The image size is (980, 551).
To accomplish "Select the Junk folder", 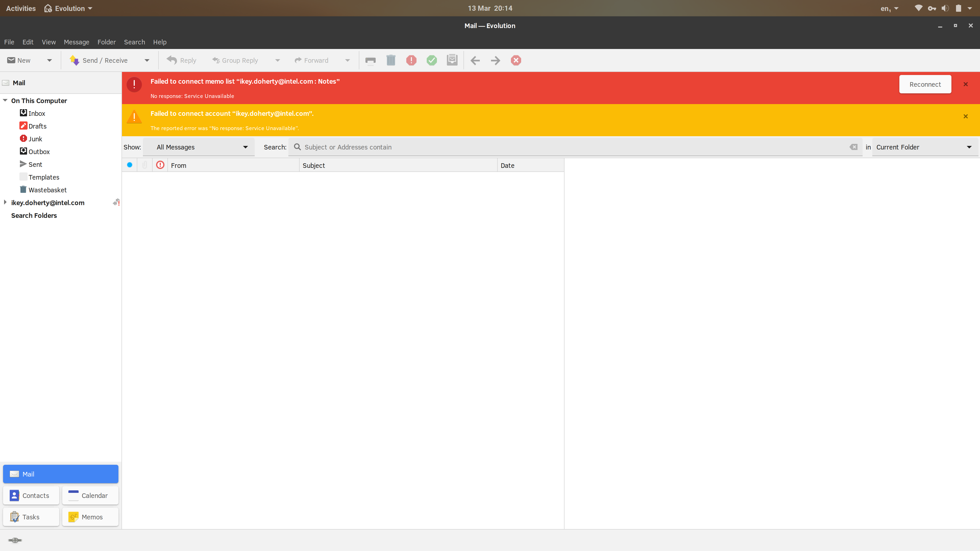I will [x=35, y=139].
